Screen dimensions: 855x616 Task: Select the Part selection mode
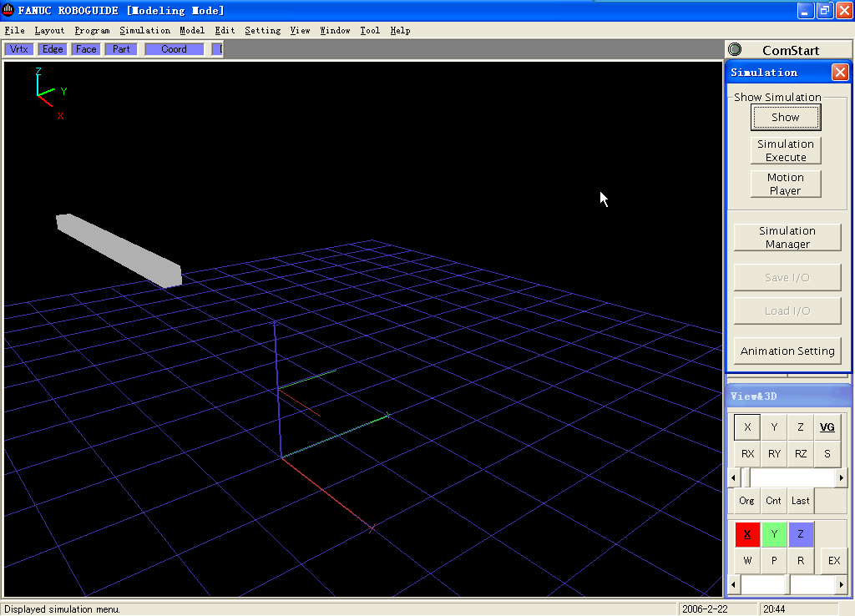click(121, 49)
